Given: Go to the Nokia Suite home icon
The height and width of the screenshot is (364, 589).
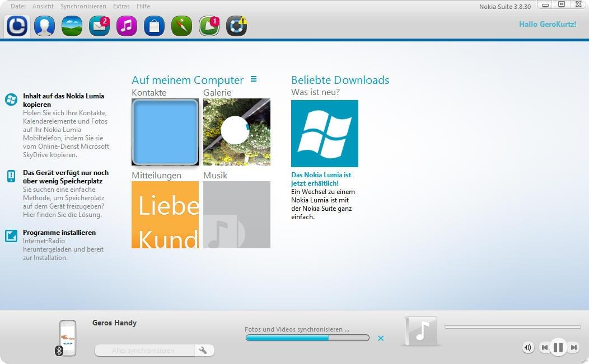Looking at the screenshot, I should coord(17,26).
